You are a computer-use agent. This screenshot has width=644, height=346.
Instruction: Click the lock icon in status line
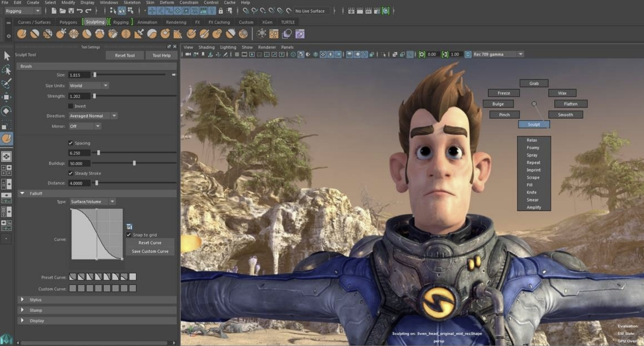pyautogui.click(x=221, y=10)
